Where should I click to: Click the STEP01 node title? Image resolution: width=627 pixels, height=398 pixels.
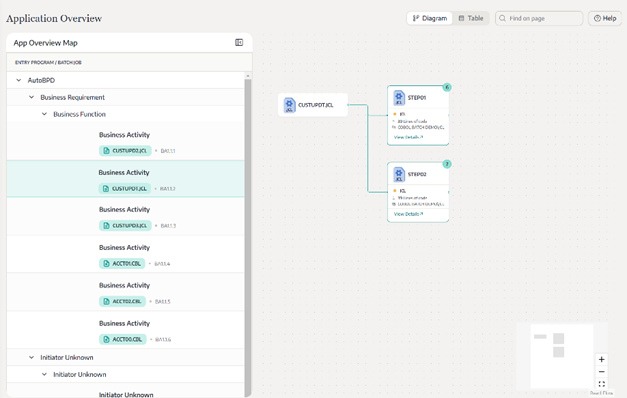(x=417, y=98)
